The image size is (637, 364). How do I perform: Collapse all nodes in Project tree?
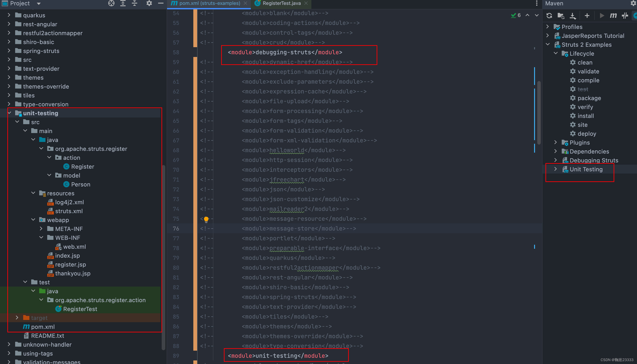(135, 3)
